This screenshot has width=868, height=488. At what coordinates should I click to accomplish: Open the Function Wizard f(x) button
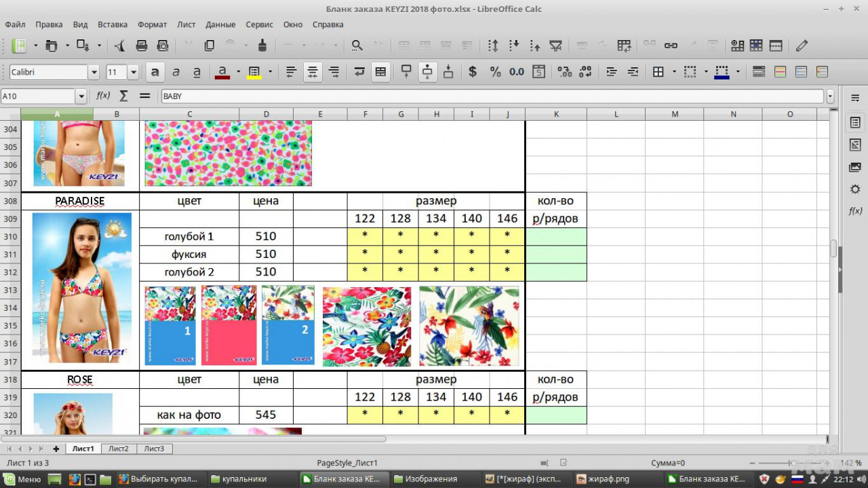tap(103, 96)
